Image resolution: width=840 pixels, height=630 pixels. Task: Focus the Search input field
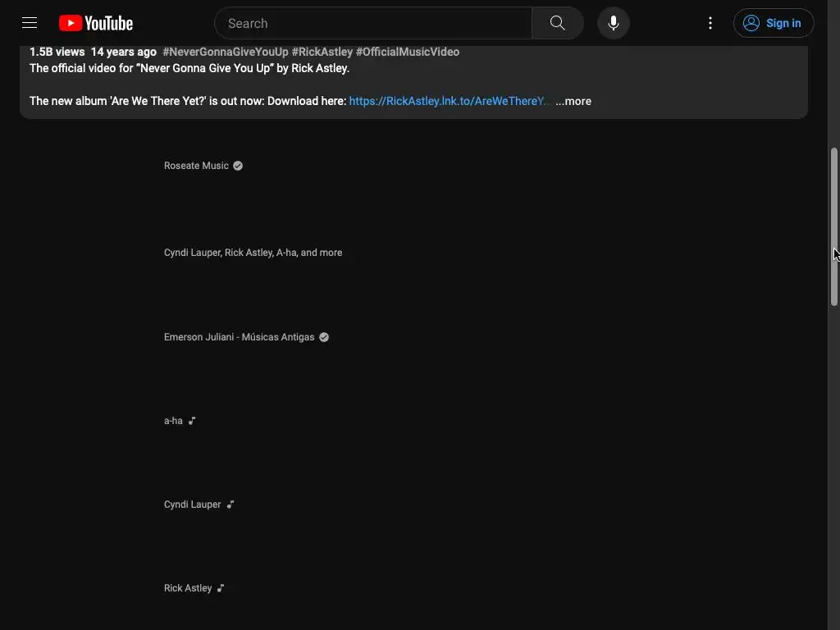click(373, 23)
